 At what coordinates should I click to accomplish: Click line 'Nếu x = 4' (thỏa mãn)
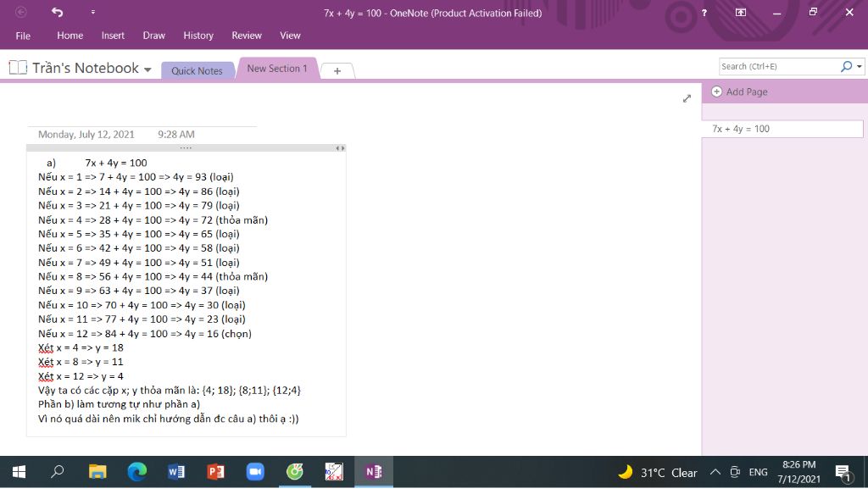(x=153, y=220)
